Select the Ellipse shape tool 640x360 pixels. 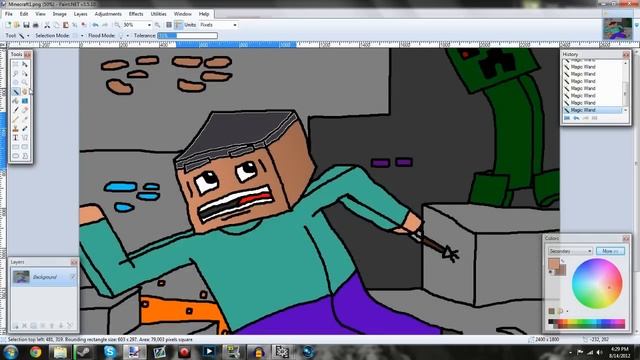click(x=16, y=156)
